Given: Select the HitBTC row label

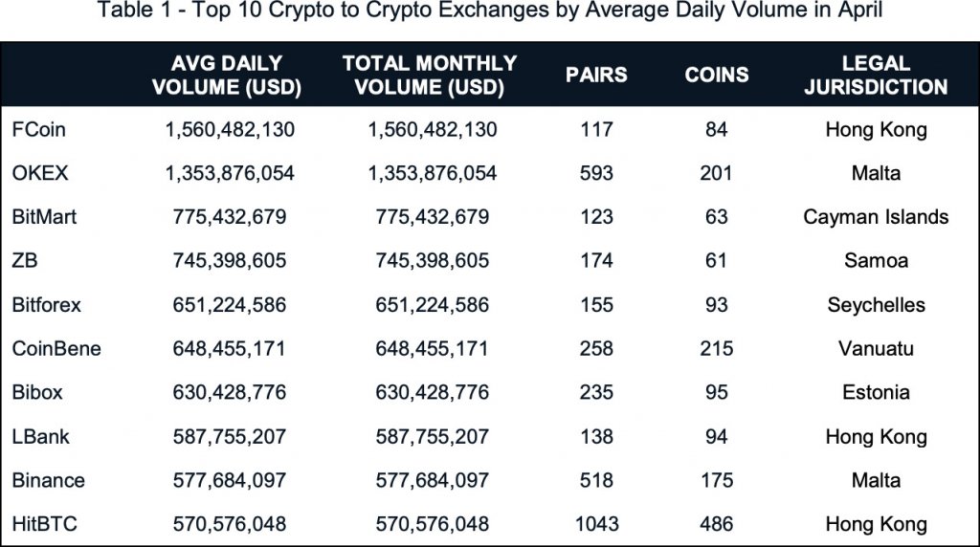Looking at the screenshot, I should (44, 524).
